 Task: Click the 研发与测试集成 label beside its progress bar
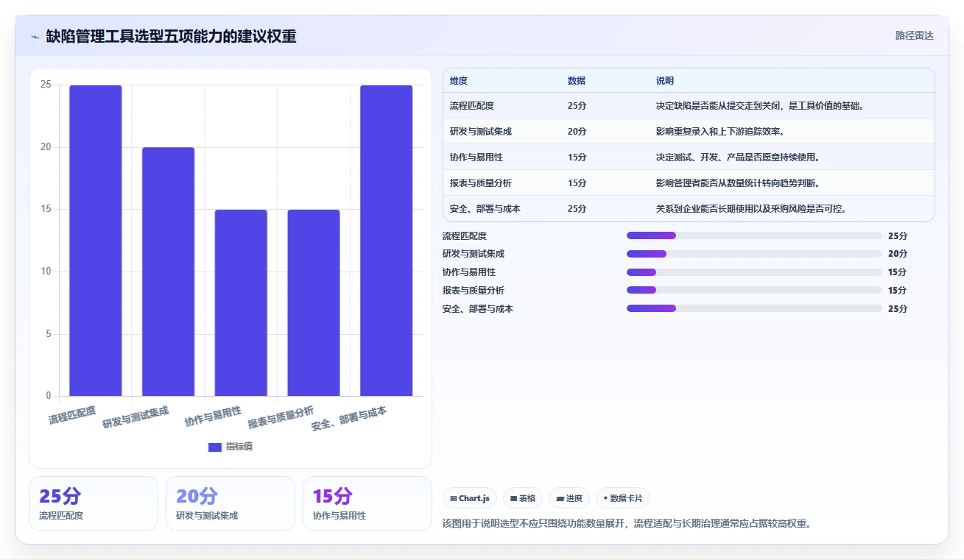pyautogui.click(x=474, y=254)
